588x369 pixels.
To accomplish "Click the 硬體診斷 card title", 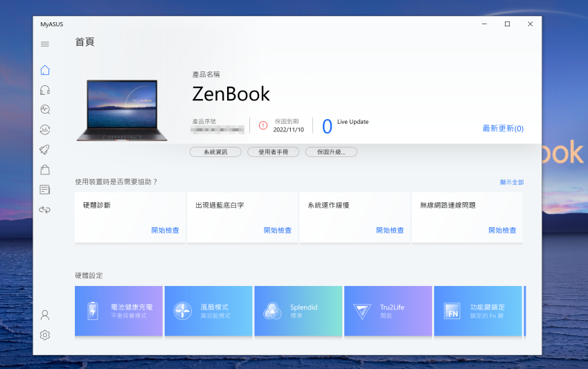I will coord(97,205).
